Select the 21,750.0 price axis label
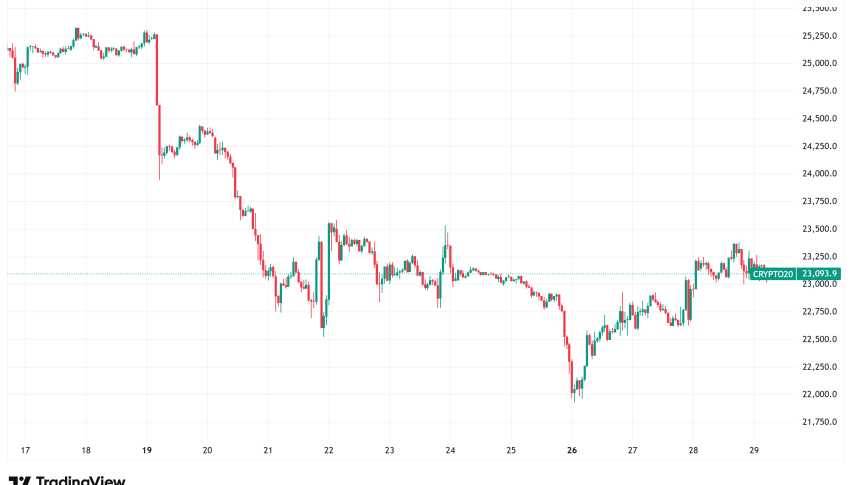This screenshot has width=852, height=485. pos(819,423)
